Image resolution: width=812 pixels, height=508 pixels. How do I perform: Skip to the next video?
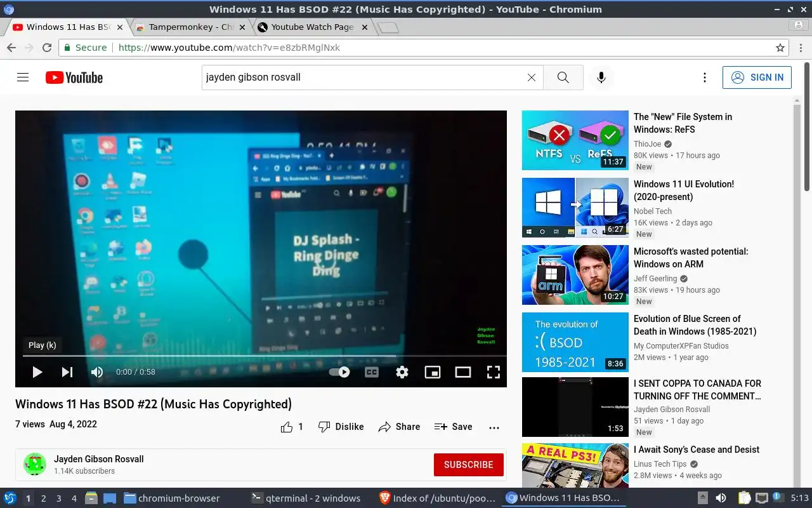coord(67,372)
